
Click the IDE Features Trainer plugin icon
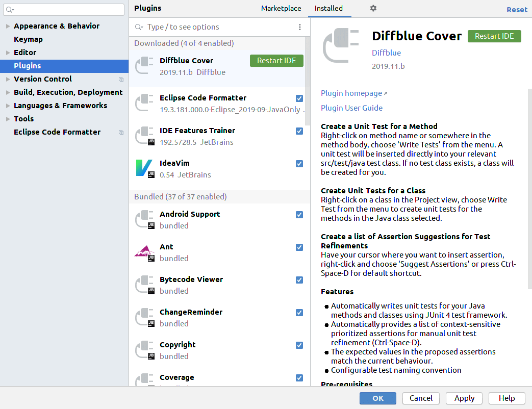pyautogui.click(x=145, y=136)
